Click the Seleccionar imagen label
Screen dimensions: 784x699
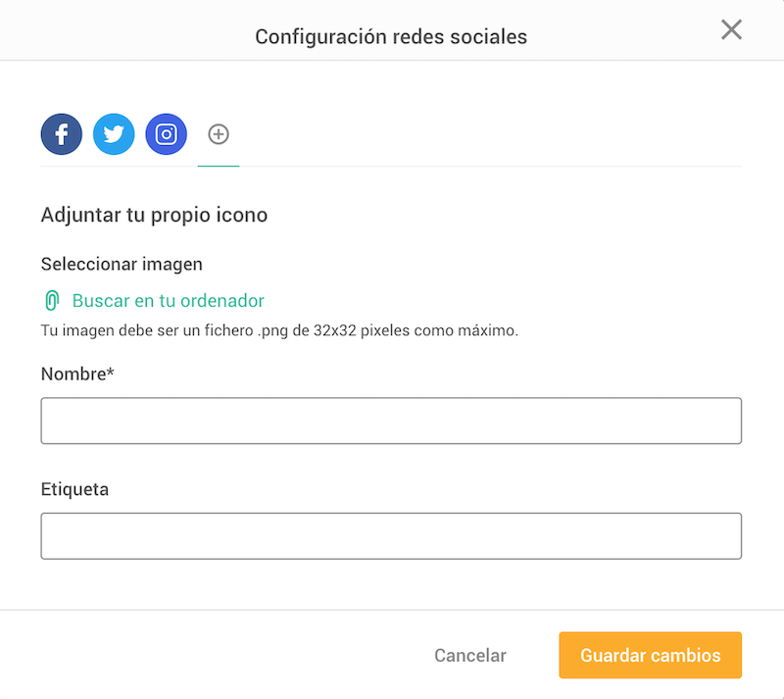pos(122,264)
